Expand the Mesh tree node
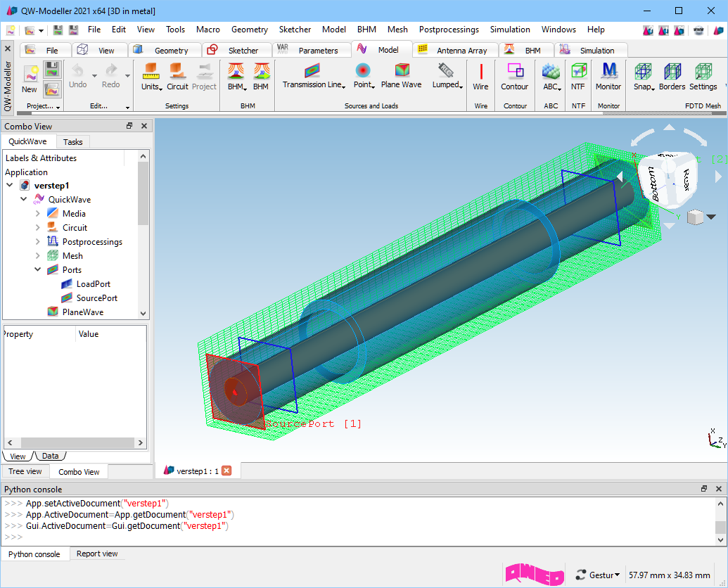The width and height of the screenshot is (728, 588). (x=37, y=256)
